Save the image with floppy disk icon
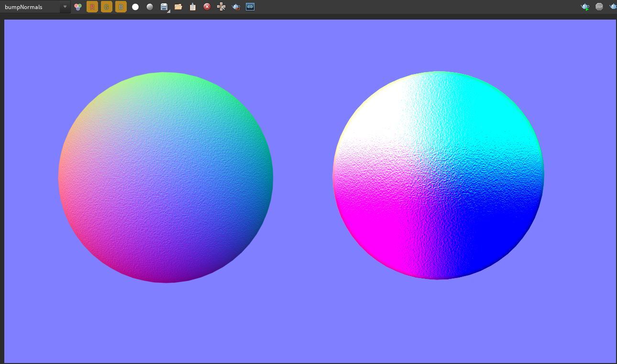The image size is (617, 364). (x=164, y=7)
